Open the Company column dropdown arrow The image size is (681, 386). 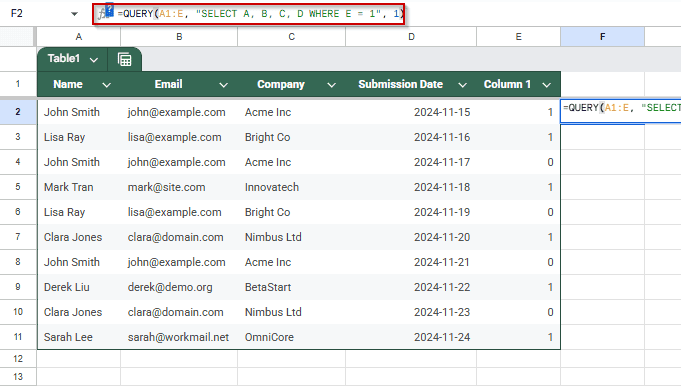(x=331, y=85)
